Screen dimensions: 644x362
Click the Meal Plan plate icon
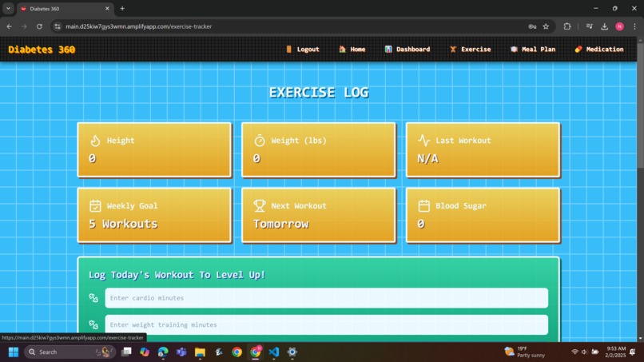[x=514, y=50]
